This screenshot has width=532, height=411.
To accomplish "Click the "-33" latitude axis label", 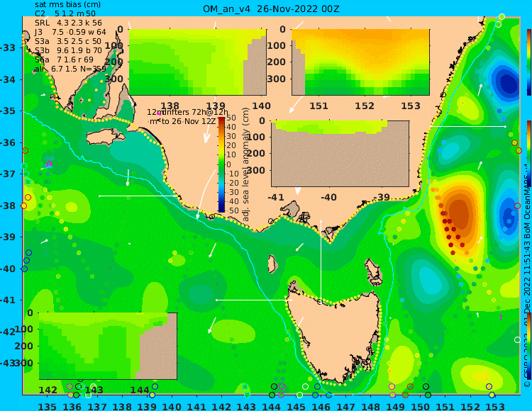I will tap(8, 47).
